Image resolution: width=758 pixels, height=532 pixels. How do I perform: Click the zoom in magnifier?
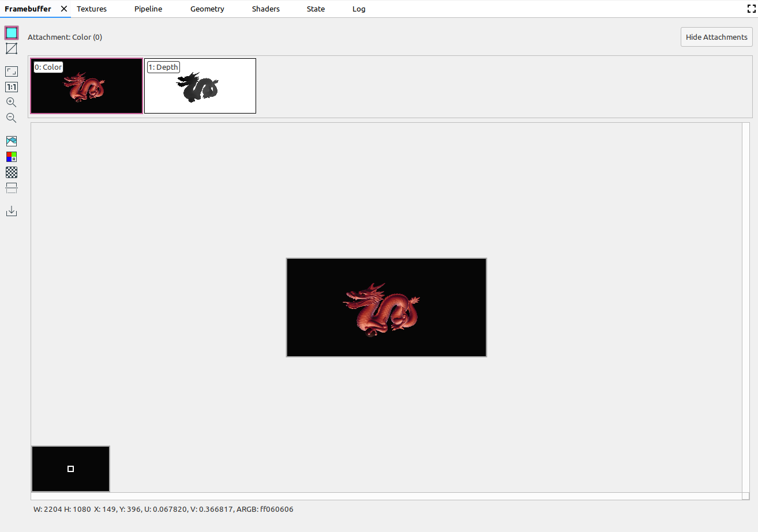tap(12, 103)
